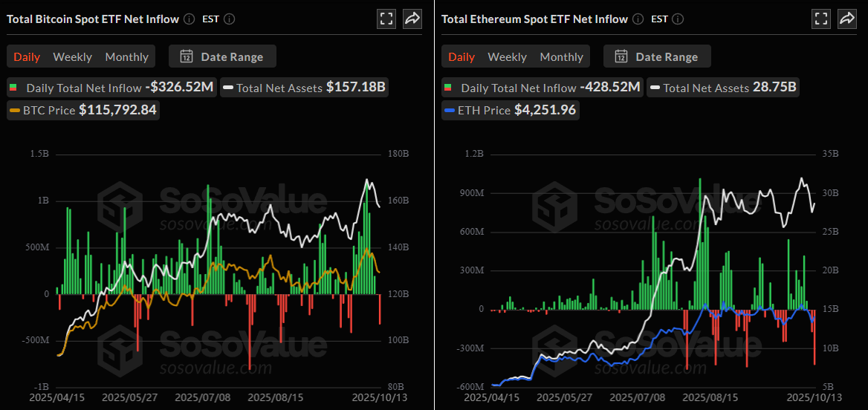Click info icon beside Bitcoin chart title
Viewport: 868px width, 410px height.
click(190, 19)
